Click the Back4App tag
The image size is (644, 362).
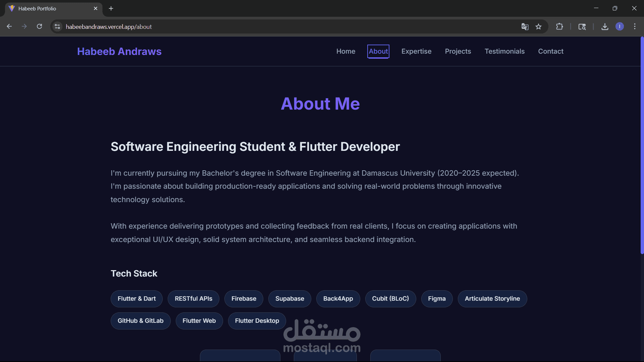click(x=338, y=299)
